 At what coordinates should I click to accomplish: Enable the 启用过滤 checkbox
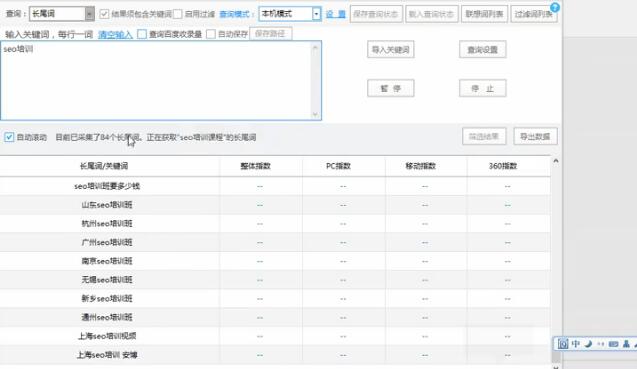178,14
